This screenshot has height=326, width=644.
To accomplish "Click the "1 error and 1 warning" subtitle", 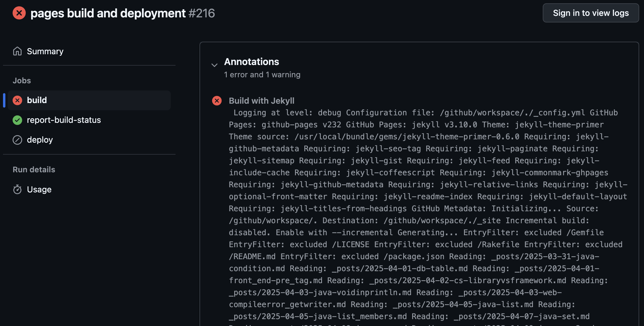I will click(x=262, y=75).
